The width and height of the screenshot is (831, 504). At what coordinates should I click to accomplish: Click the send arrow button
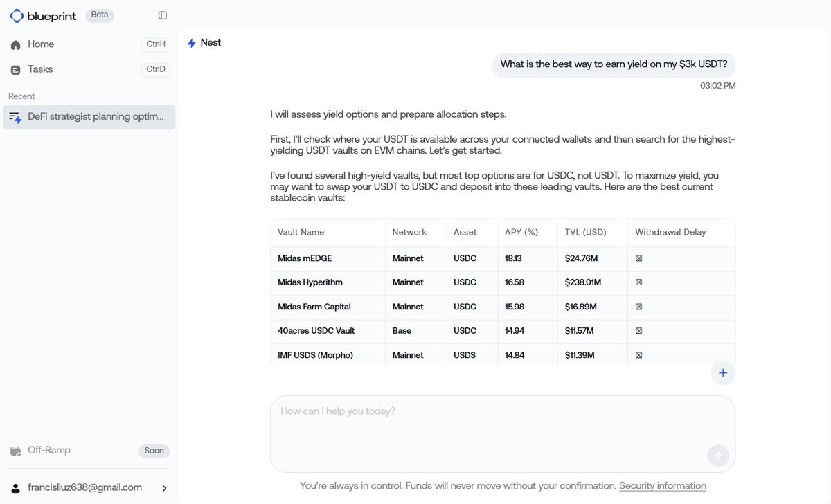pyautogui.click(x=718, y=456)
